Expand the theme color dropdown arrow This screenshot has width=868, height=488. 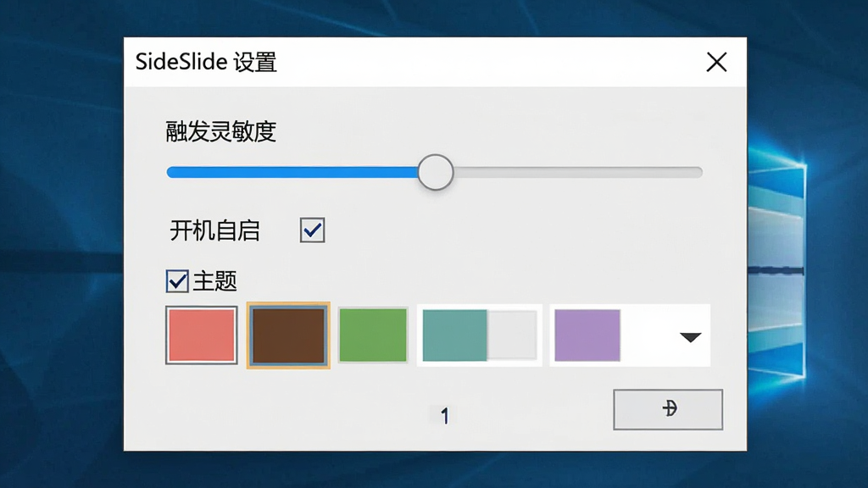coord(690,337)
